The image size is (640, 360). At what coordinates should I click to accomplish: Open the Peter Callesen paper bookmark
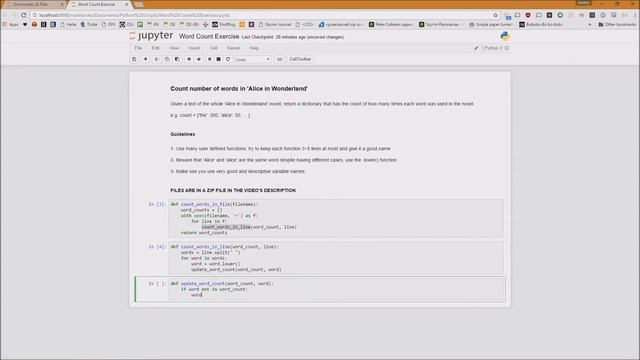pyautogui.click(x=391, y=24)
